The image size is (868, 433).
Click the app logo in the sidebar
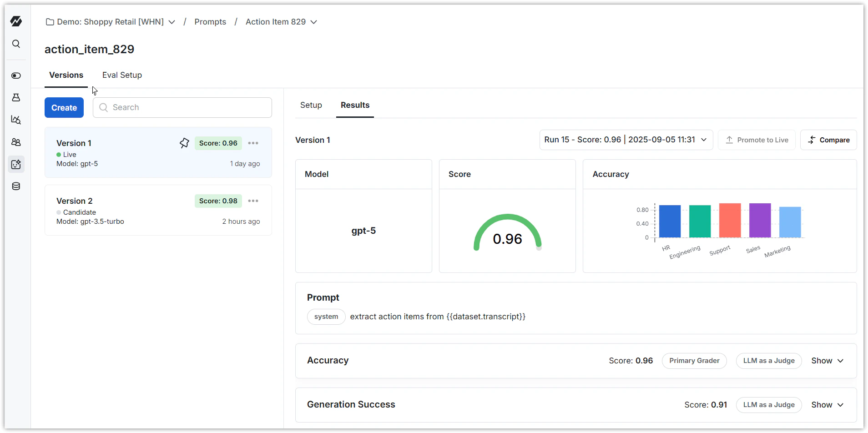[x=16, y=21]
